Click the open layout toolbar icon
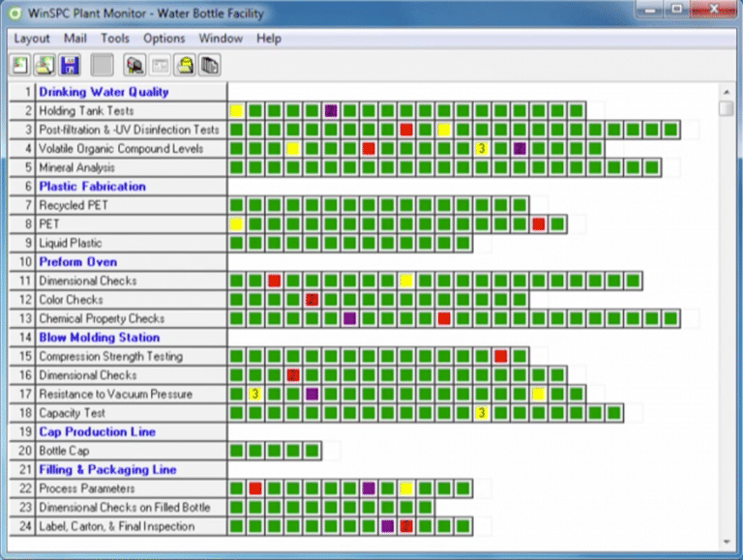743x560 pixels. click(x=45, y=66)
